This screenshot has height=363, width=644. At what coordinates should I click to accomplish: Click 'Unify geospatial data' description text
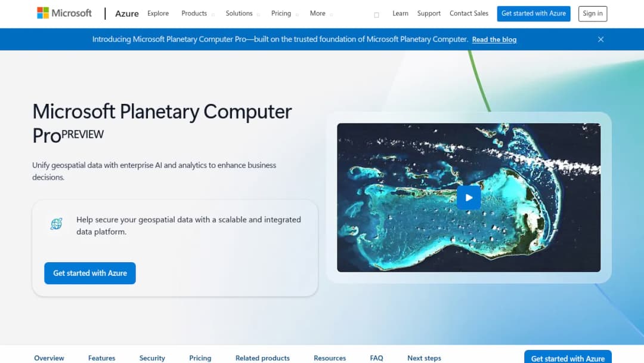[154, 171]
